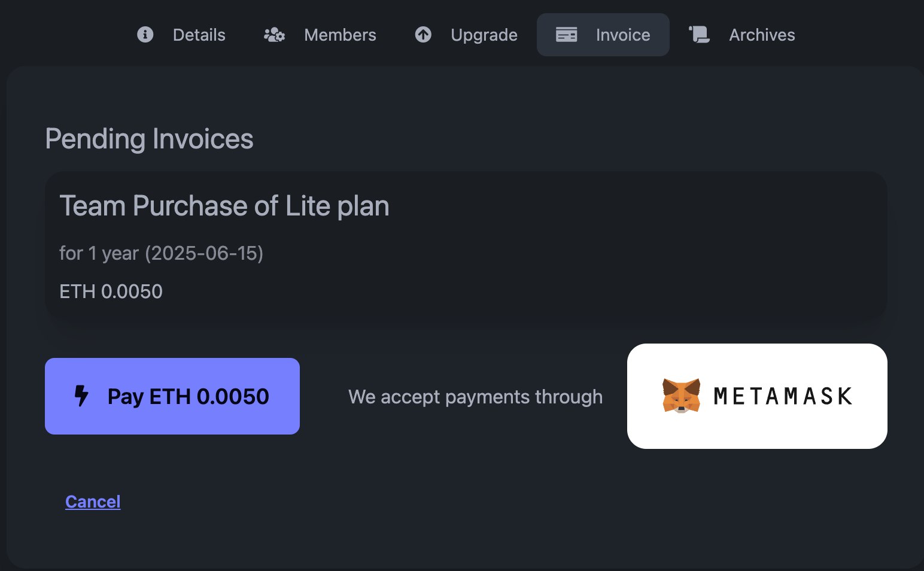Switch to the Members tab
The width and height of the screenshot is (924, 571).
(x=340, y=35)
